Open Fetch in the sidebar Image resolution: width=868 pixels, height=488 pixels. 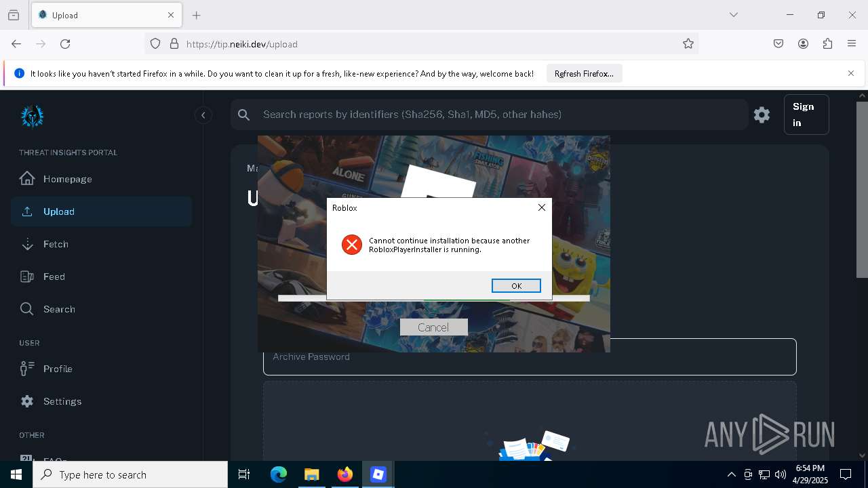101,244
